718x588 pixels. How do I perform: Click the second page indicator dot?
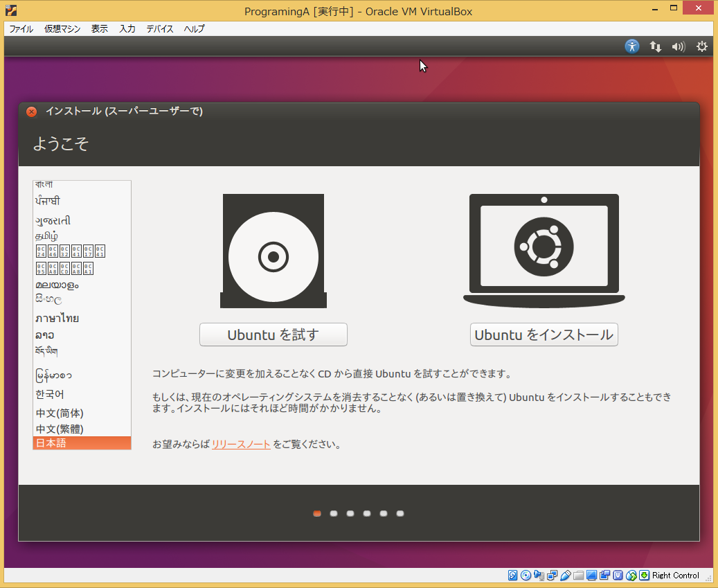coord(333,513)
